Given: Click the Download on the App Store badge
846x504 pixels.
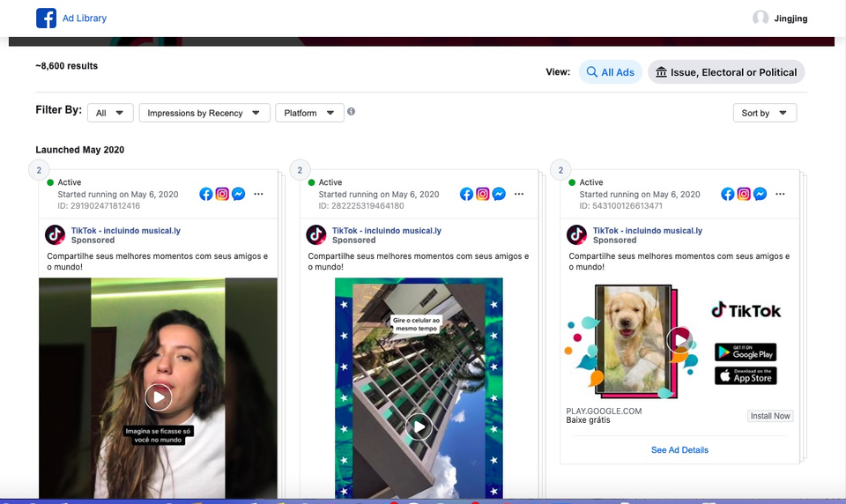Looking at the screenshot, I should point(746,375).
